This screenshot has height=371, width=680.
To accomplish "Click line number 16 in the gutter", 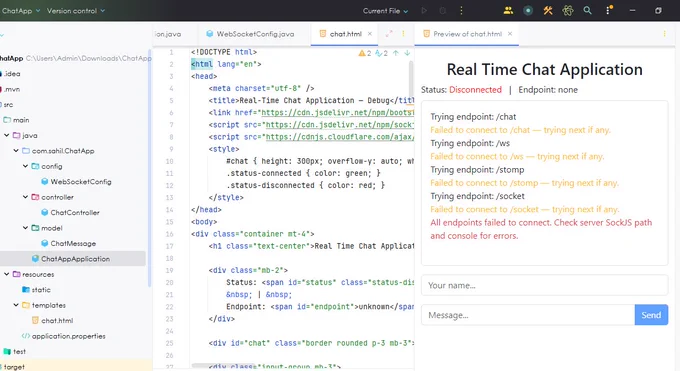I will pyautogui.click(x=171, y=234).
